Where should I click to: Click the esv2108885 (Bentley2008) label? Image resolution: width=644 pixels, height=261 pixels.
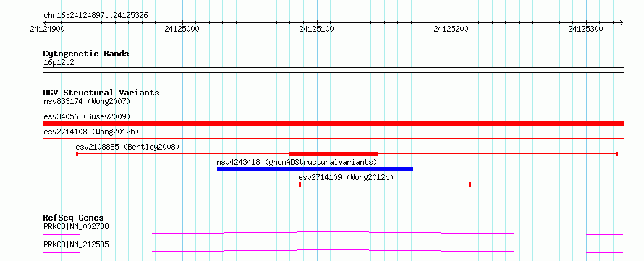pos(127,147)
